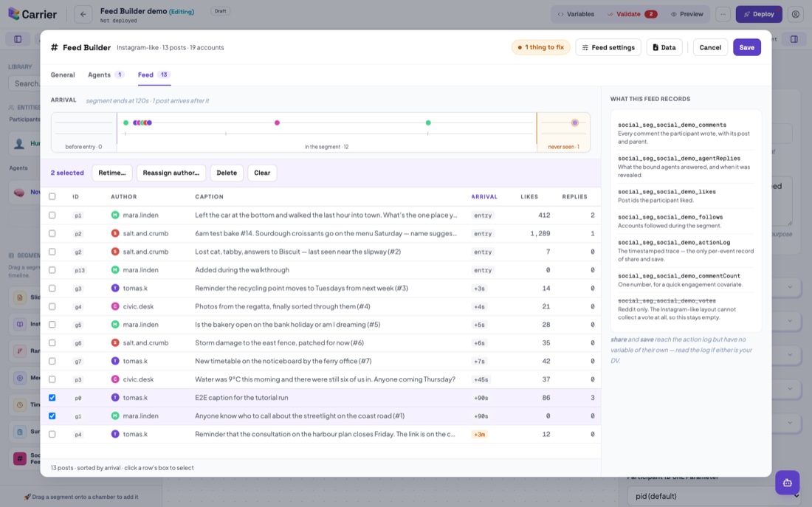Click the Human participant icon in sidebar

coord(19,143)
